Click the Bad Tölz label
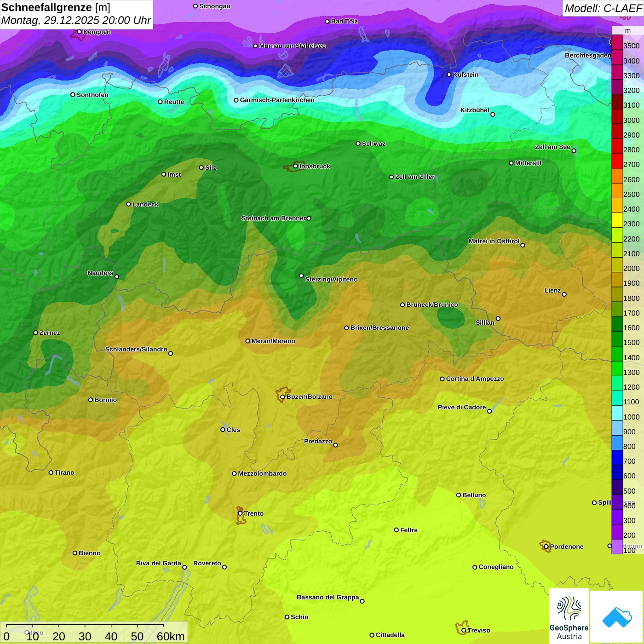644x644 pixels. [x=345, y=21]
